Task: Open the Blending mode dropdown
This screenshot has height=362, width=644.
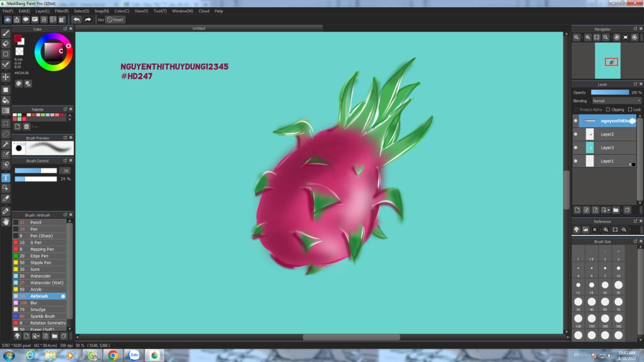Action: (x=616, y=101)
